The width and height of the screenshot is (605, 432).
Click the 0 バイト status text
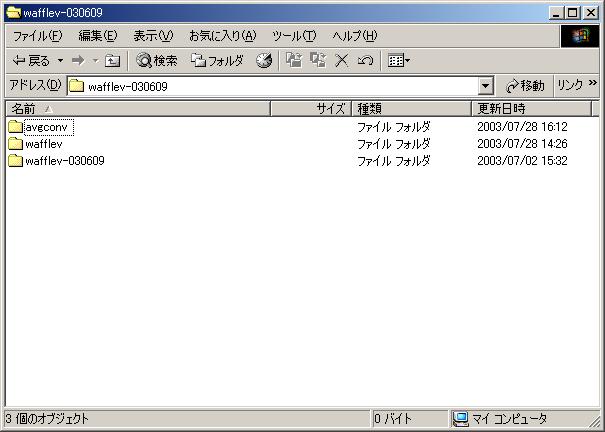coord(393,418)
